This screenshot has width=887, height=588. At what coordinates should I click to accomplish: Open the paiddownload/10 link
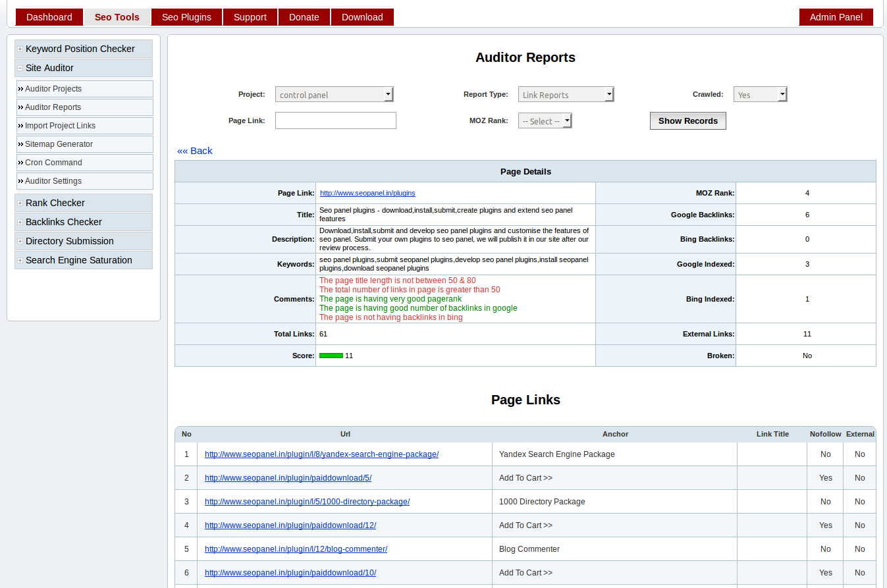tap(290, 573)
